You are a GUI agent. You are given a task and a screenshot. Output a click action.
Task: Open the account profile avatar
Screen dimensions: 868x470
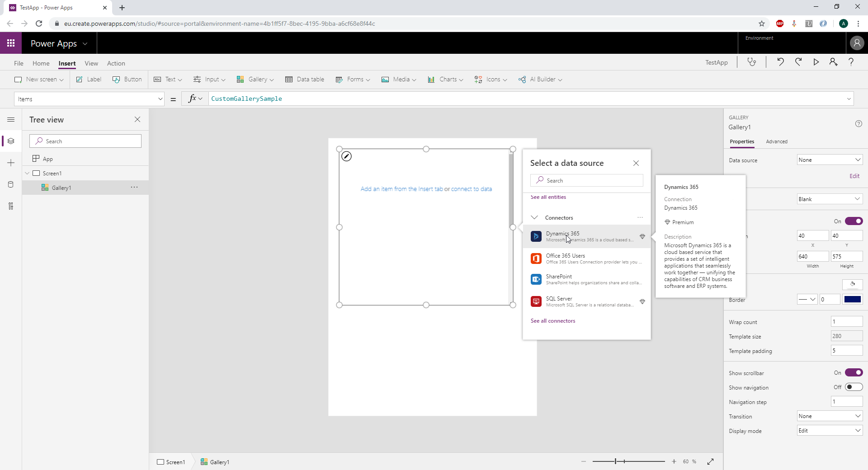pos(857,43)
